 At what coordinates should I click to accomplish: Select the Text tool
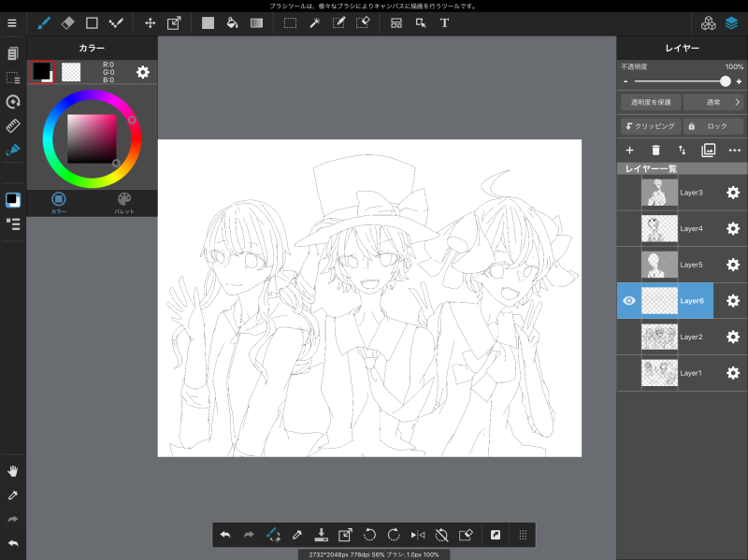coord(445,22)
